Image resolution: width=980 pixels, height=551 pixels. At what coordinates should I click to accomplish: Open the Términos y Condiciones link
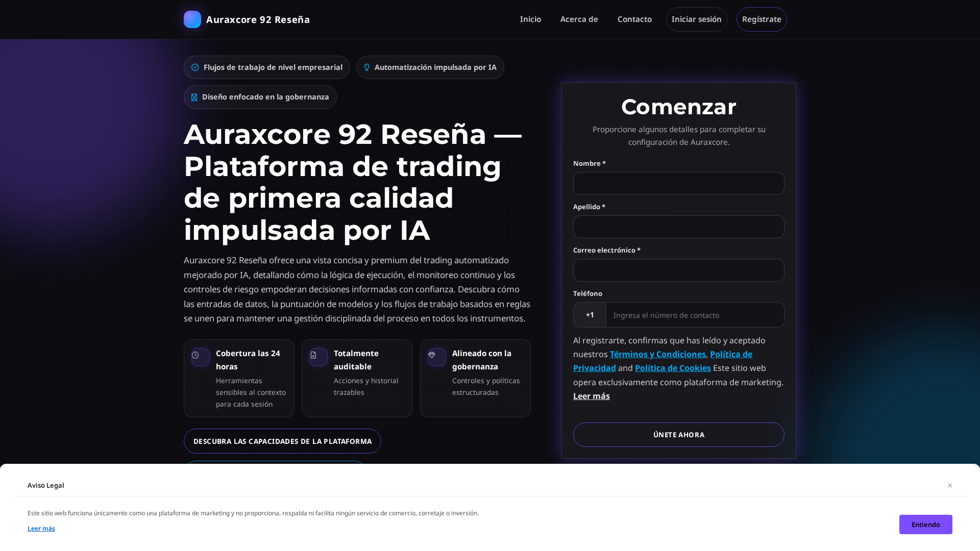657,354
